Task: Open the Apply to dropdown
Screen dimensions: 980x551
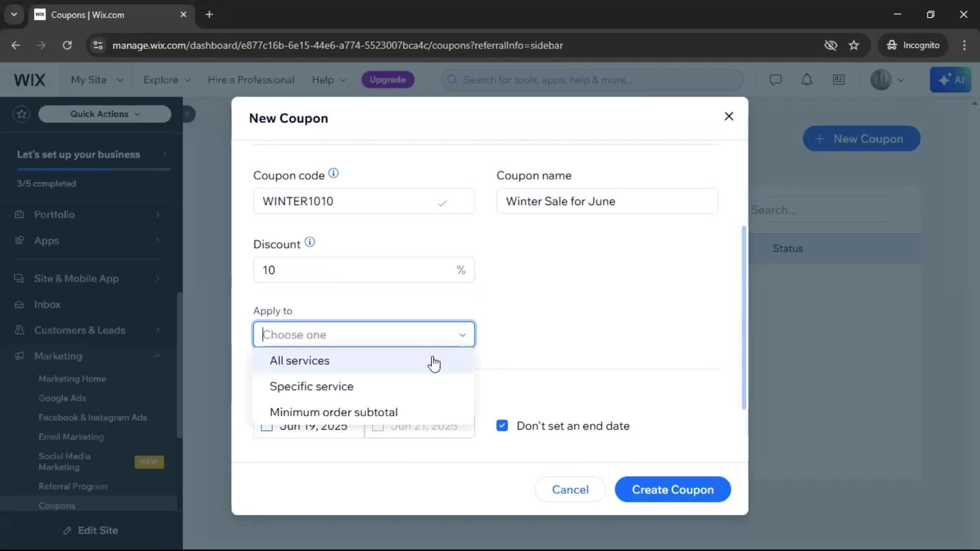Action: pyautogui.click(x=364, y=335)
